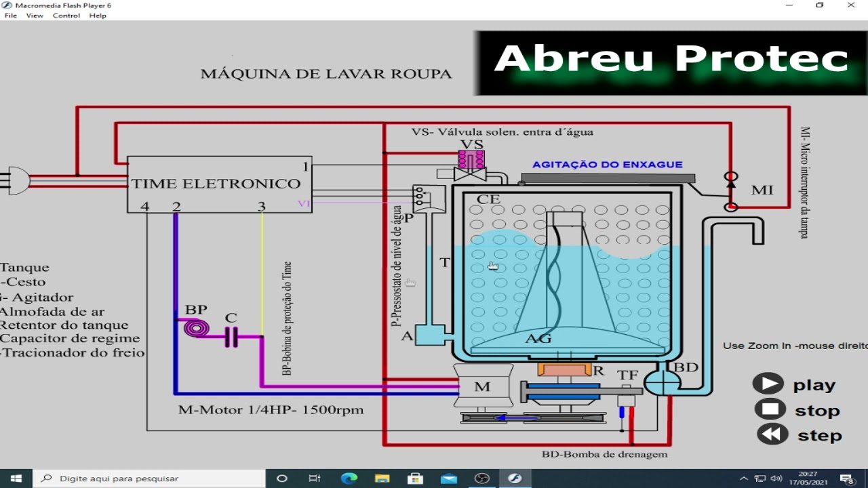Open Microsoft Store from taskbar
868x488 pixels.
pyautogui.click(x=415, y=478)
